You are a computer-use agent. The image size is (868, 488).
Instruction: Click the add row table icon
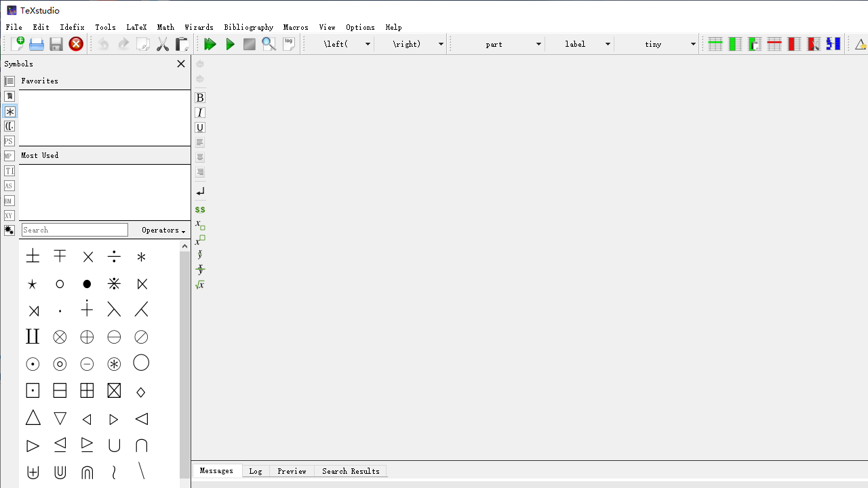point(715,43)
